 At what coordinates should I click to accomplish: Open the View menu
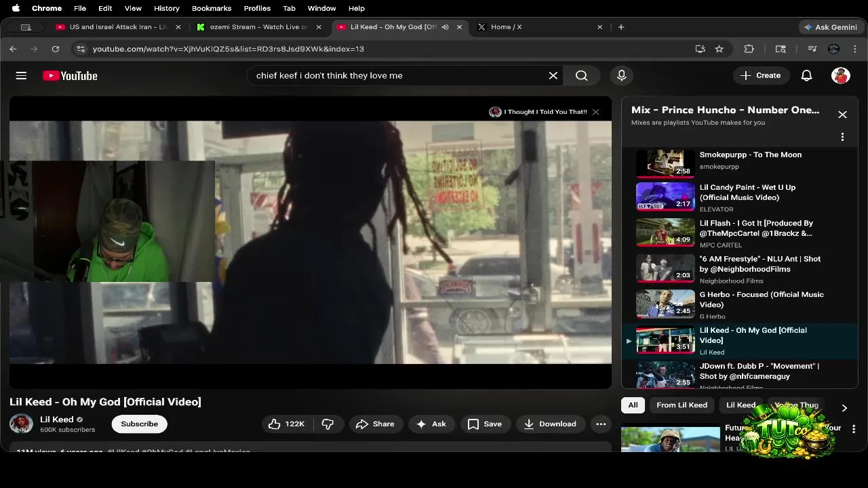pyautogui.click(x=133, y=8)
